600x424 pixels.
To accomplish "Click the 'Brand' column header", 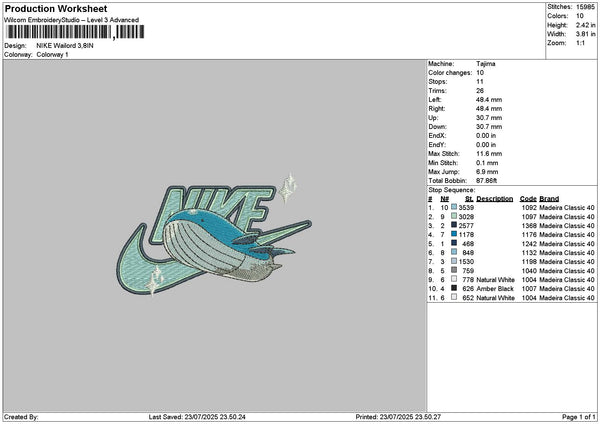I will (549, 199).
